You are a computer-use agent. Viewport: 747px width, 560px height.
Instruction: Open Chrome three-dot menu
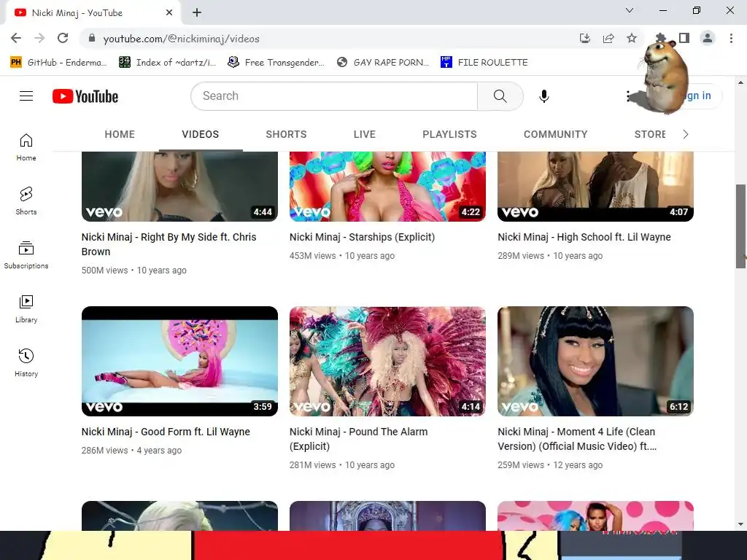tap(731, 38)
